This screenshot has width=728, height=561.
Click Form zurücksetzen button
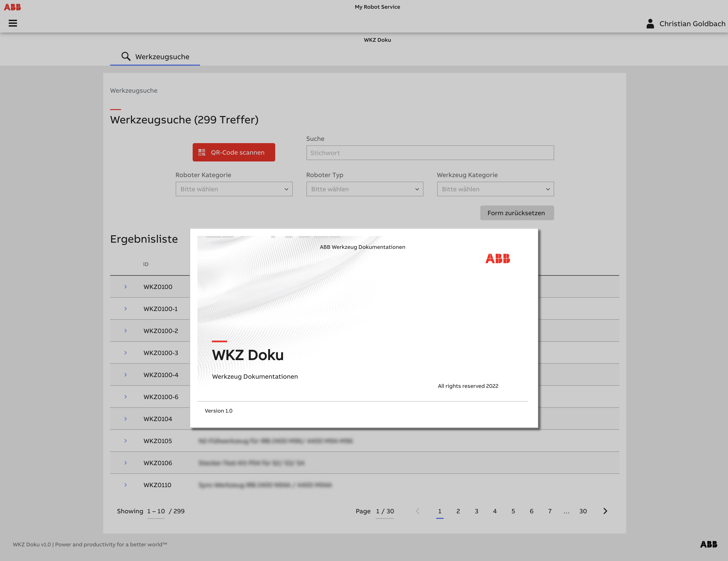tap(517, 213)
